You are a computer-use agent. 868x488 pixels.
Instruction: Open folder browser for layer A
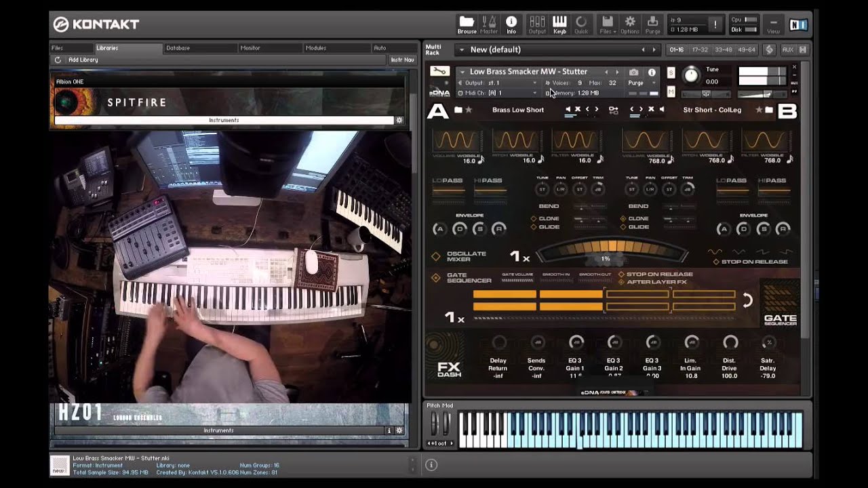click(x=458, y=110)
